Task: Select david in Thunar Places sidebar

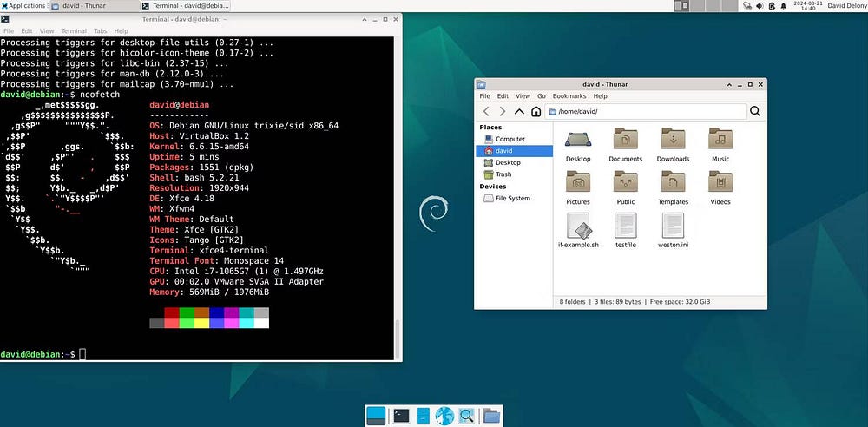Action: [514, 151]
